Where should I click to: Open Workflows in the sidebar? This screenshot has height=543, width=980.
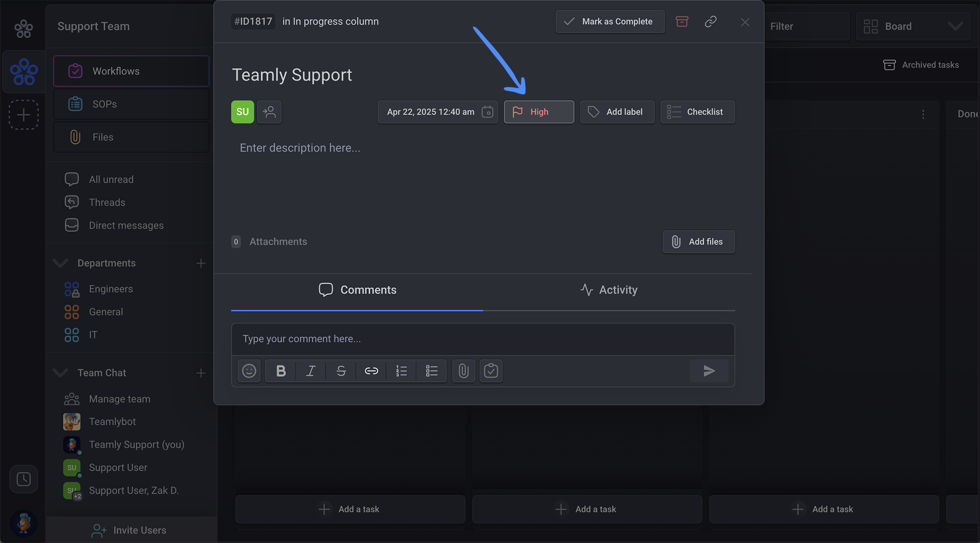click(131, 71)
